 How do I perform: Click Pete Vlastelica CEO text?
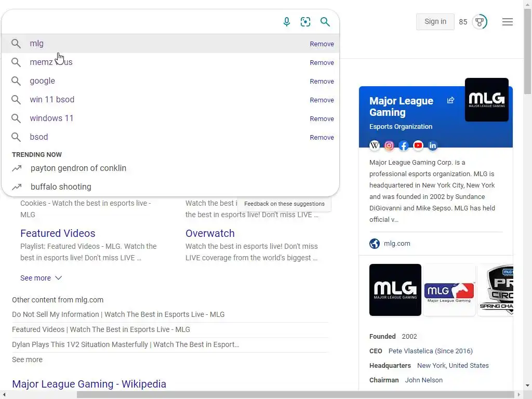tap(431, 351)
